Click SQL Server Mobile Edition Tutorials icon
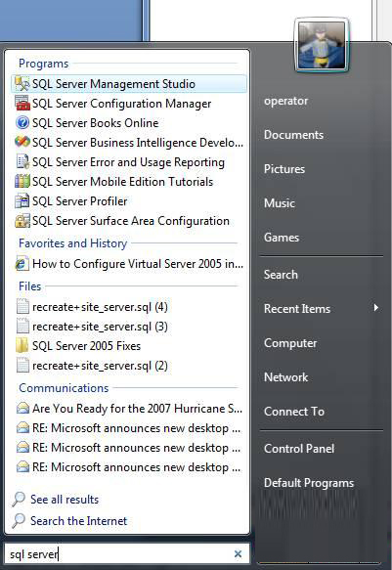Image resolution: width=392 pixels, height=570 pixels. pyautogui.click(x=22, y=182)
